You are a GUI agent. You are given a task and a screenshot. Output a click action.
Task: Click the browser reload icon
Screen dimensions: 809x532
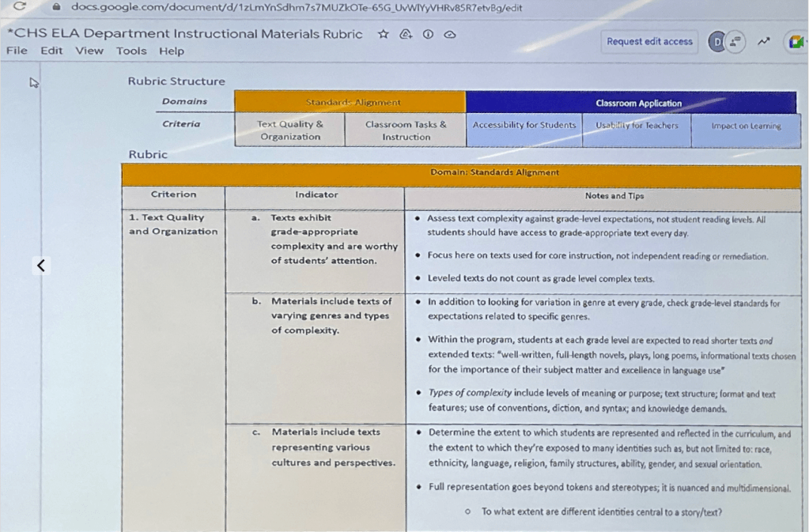pos(20,7)
